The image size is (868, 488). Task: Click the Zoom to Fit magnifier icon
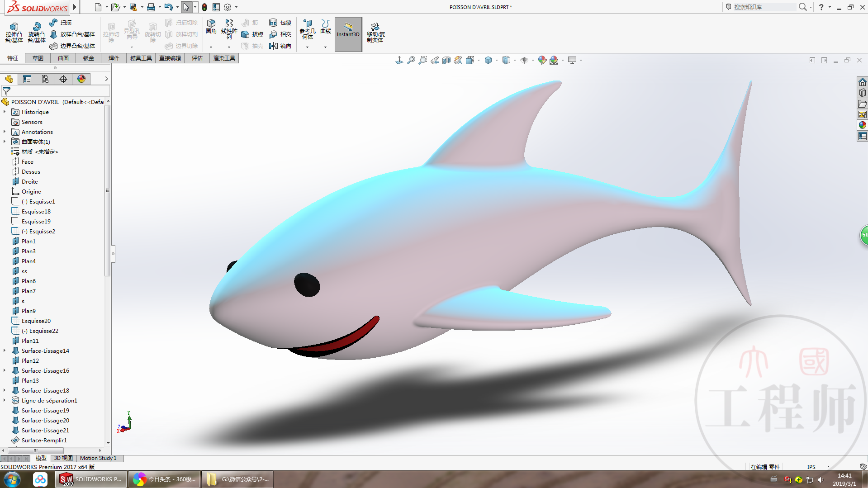click(x=411, y=60)
